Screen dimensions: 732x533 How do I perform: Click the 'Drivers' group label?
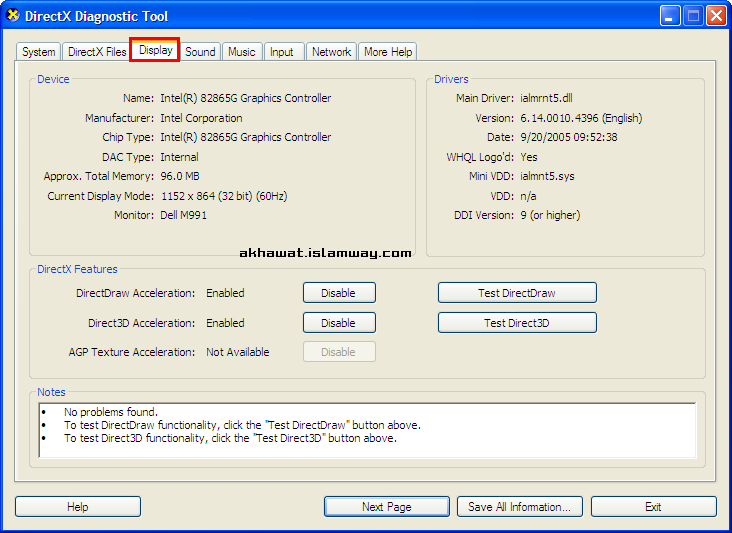pos(451,79)
